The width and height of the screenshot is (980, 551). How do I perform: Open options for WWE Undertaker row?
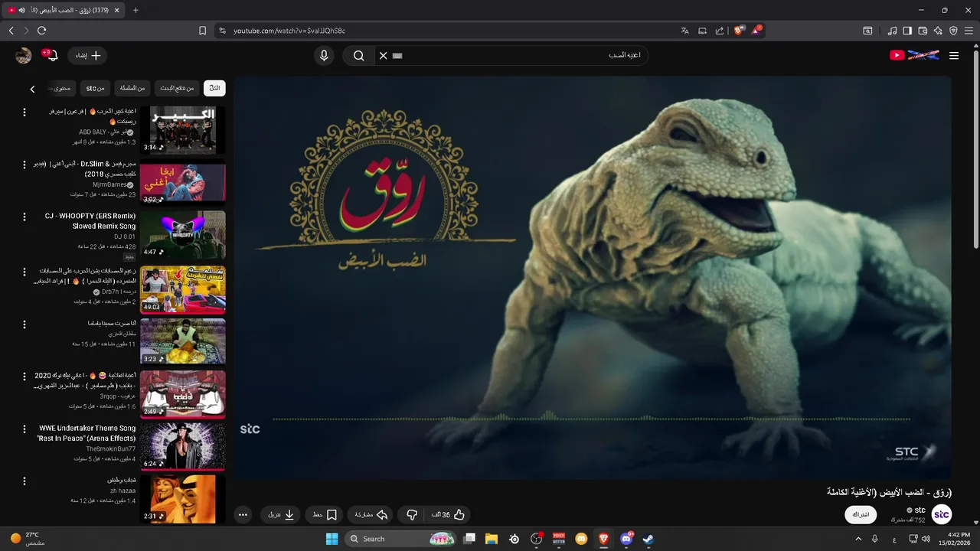click(x=24, y=429)
